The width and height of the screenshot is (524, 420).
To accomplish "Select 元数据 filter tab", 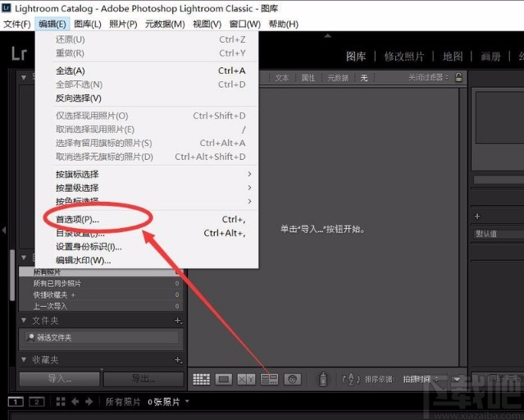I will [x=338, y=78].
